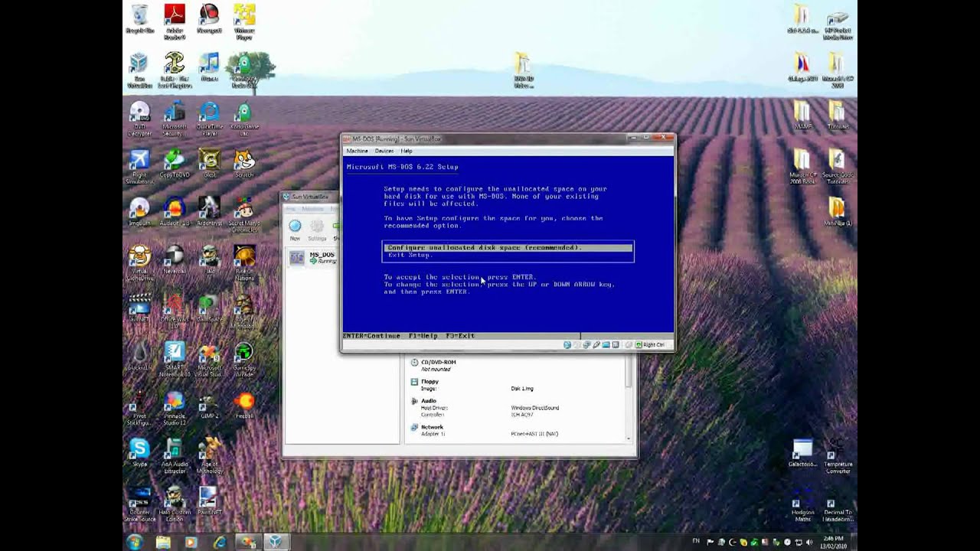Screen dimensions: 980x551
Task: Click the Network section link in details pane
Action: (432, 427)
